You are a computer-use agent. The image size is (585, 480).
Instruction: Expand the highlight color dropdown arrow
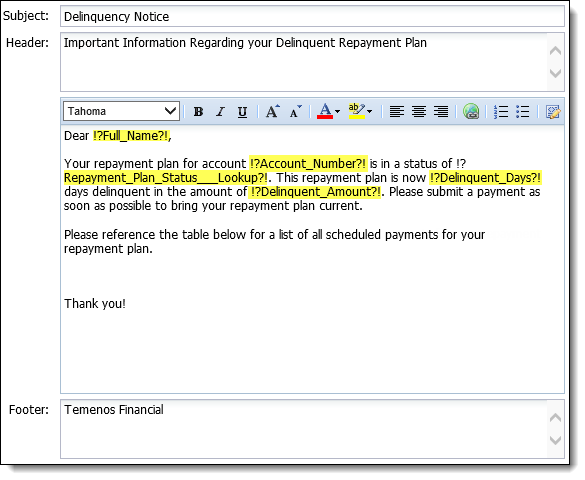pos(369,112)
